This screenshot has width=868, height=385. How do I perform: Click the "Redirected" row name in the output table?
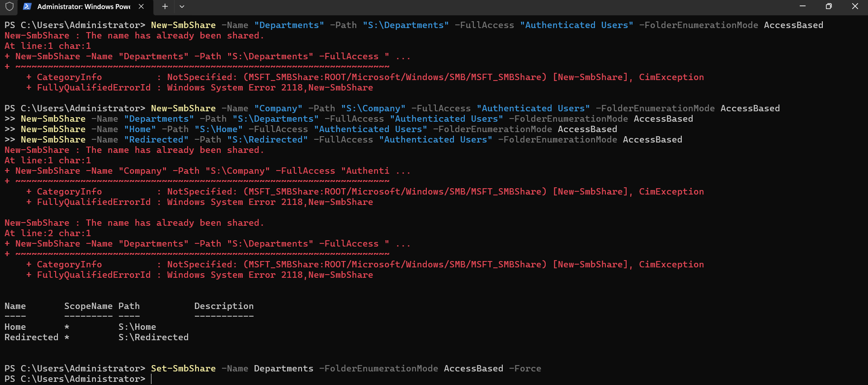[32, 337]
